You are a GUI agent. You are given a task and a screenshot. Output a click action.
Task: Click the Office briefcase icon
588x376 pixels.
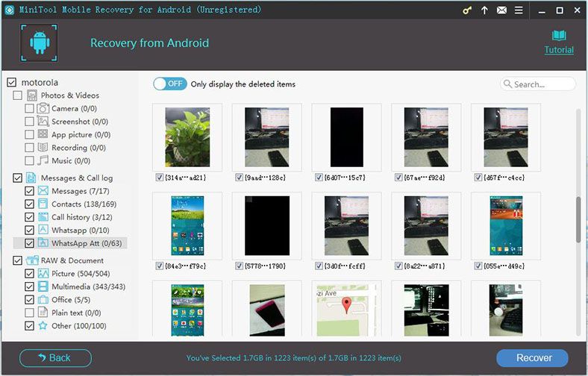[43, 300]
